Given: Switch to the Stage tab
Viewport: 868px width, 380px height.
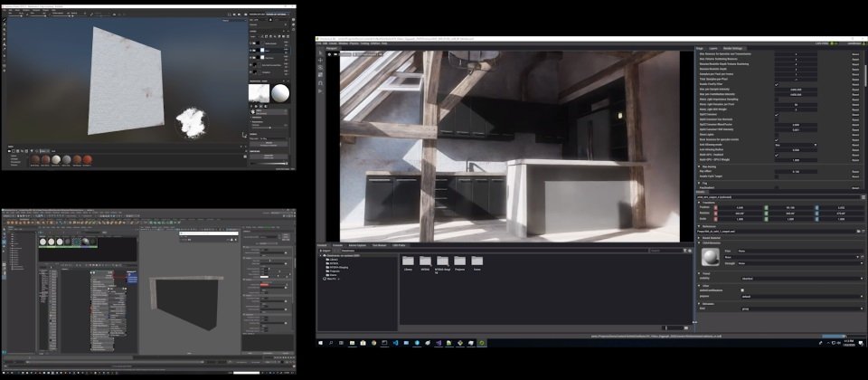Looking at the screenshot, I should pyautogui.click(x=700, y=48).
